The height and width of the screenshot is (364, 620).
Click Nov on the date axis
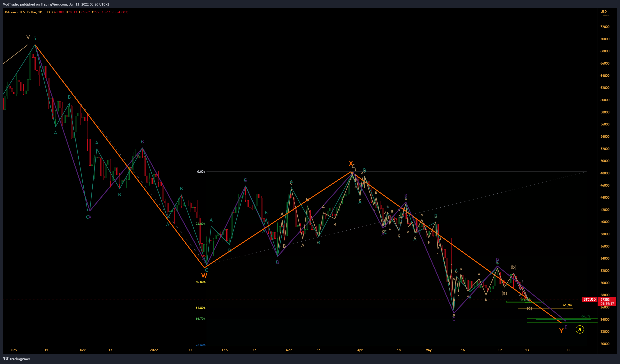[14, 350]
